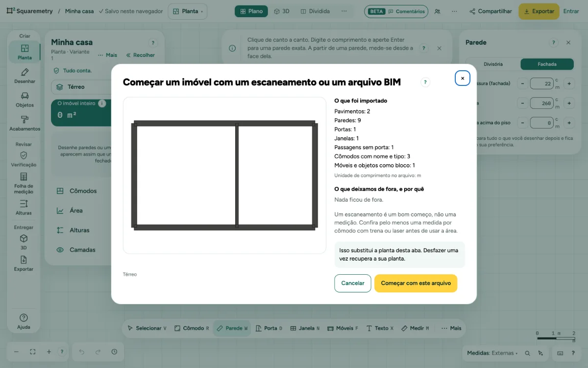This screenshot has width=588, height=368.
Task: Choose the Selecionar tool
Action: point(147,328)
